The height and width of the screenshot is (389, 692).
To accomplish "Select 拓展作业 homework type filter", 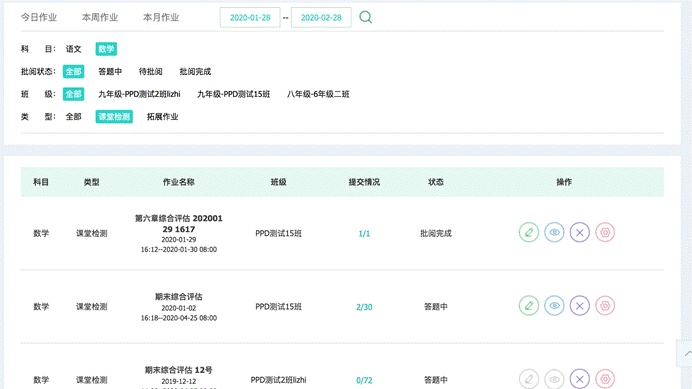I will click(x=162, y=117).
